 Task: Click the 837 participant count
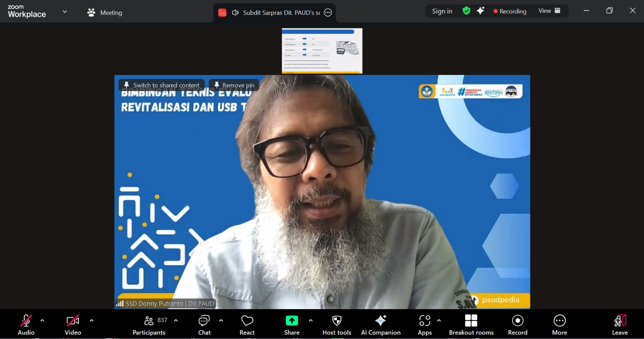point(162,320)
